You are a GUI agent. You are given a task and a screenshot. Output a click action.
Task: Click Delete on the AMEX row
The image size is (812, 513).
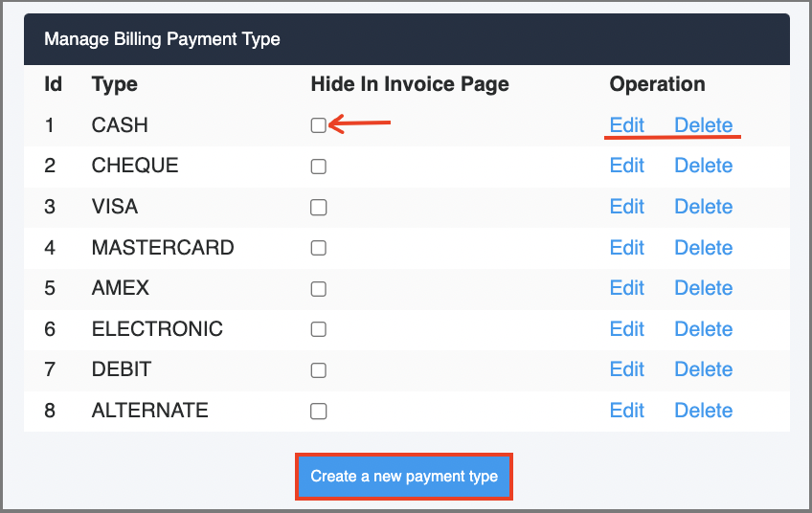[703, 288]
